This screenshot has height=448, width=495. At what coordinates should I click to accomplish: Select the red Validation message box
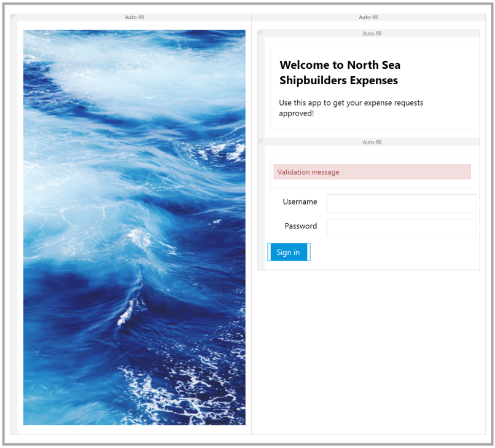pos(372,172)
